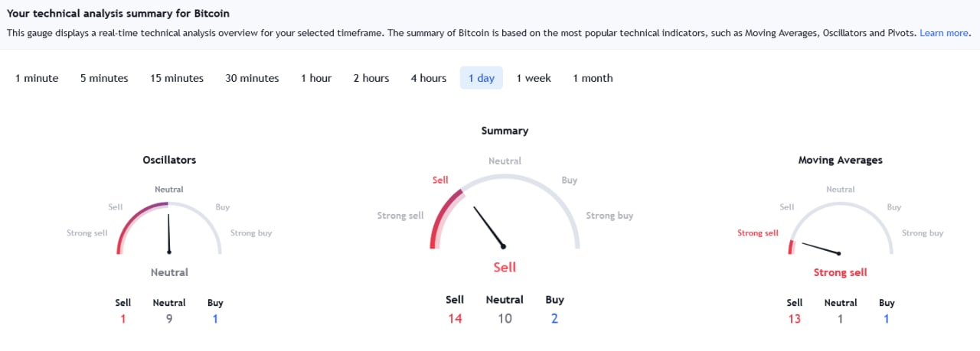Click the Oscillators Neutral count 9
This screenshot has width=980, height=351.
[169, 318]
